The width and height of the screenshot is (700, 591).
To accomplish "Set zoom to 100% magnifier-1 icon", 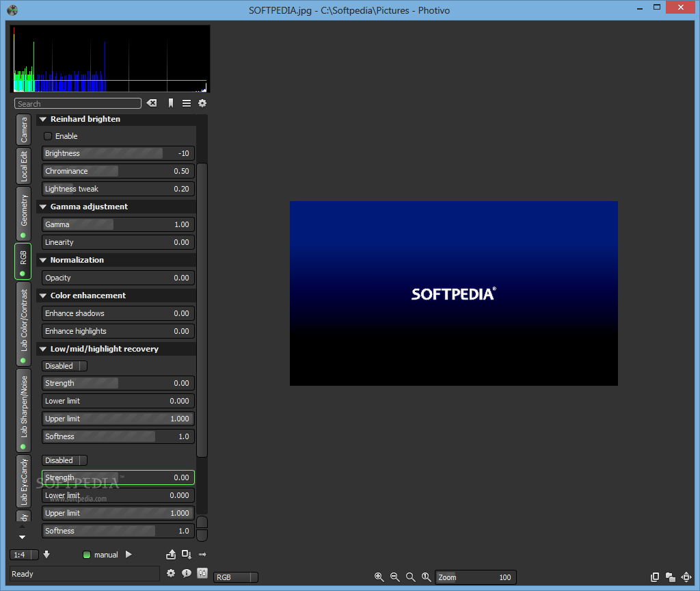I will coord(427,577).
